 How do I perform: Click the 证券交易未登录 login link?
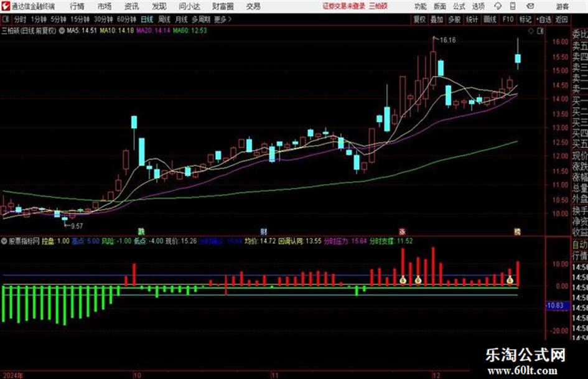pyautogui.click(x=343, y=6)
